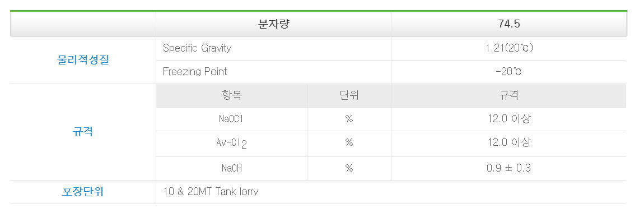Click the 규격 gray column header
Viewport: 644px width, 217px height.
coord(509,96)
